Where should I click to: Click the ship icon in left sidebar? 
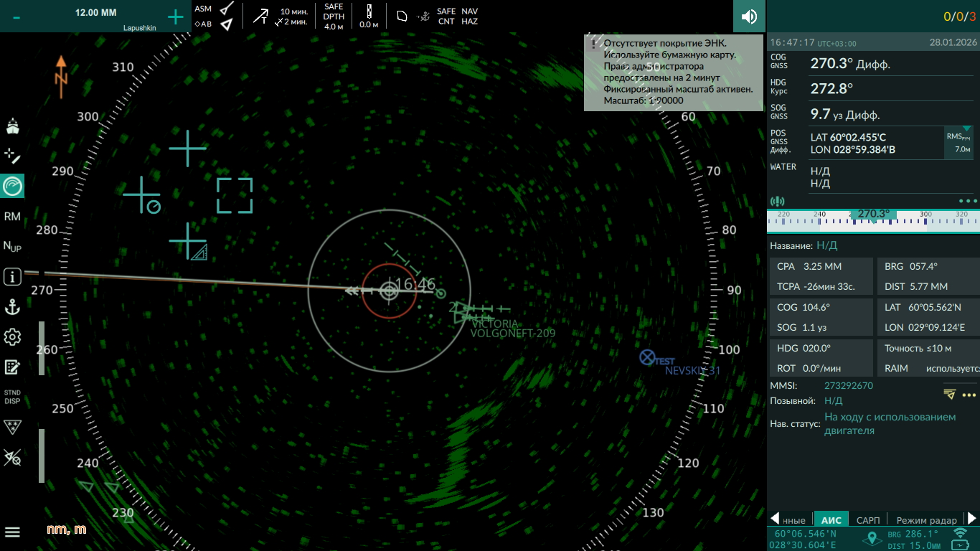click(12, 127)
